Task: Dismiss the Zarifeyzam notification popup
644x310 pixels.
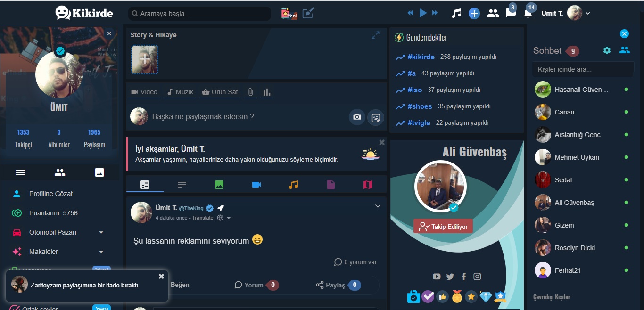Action: tap(161, 276)
